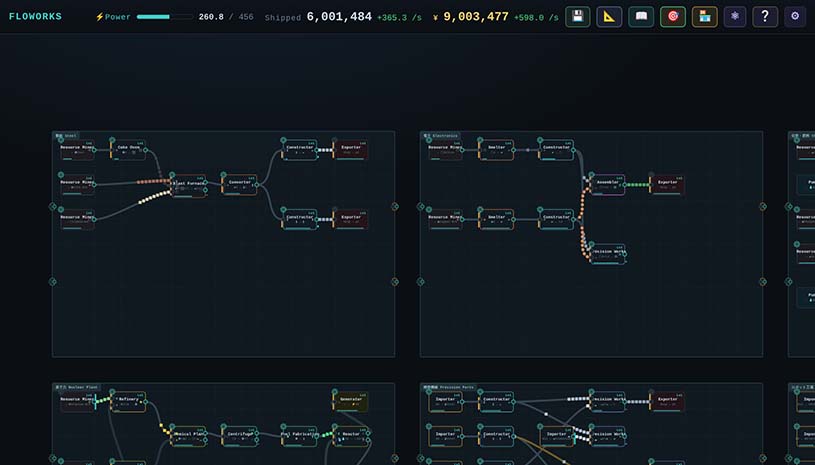Open the shop storefront icon
Screen dimensions: 815x465
coord(704,17)
